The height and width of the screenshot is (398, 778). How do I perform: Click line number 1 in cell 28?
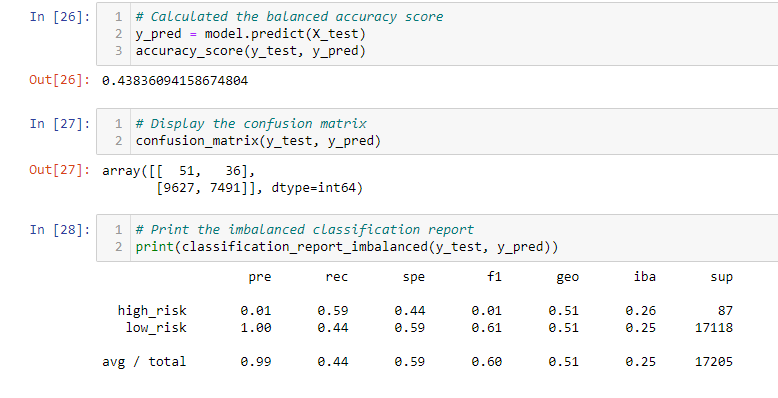point(118,230)
